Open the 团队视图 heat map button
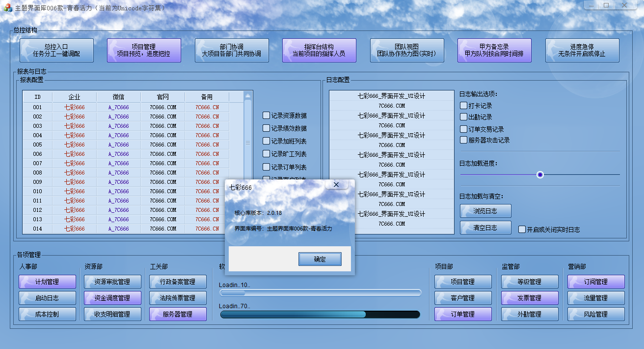 pyautogui.click(x=407, y=50)
